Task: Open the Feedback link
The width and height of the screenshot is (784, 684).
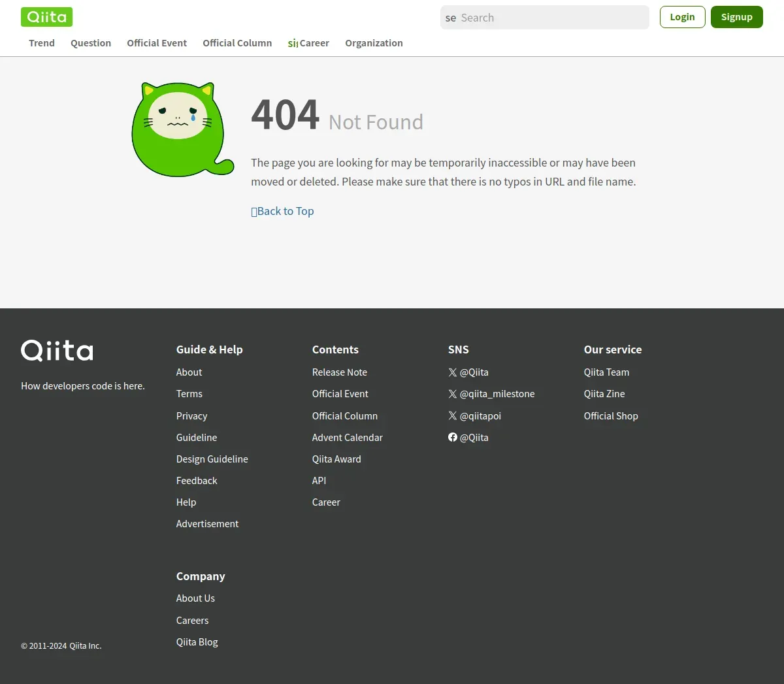Action: click(197, 481)
